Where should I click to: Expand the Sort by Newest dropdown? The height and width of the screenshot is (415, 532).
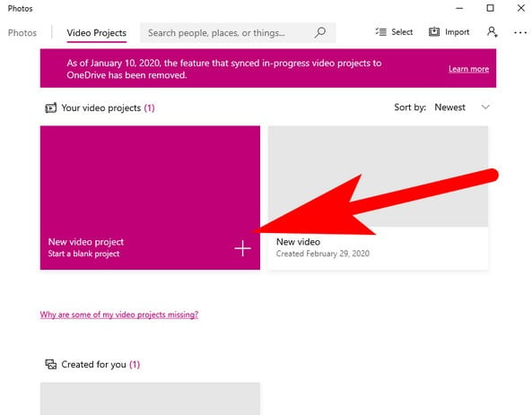point(442,108)
